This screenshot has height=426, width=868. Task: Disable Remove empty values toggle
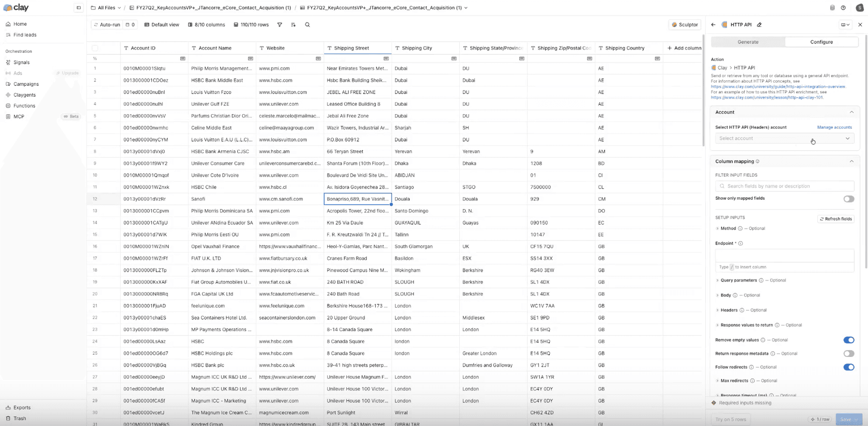(x=848, y=340)
